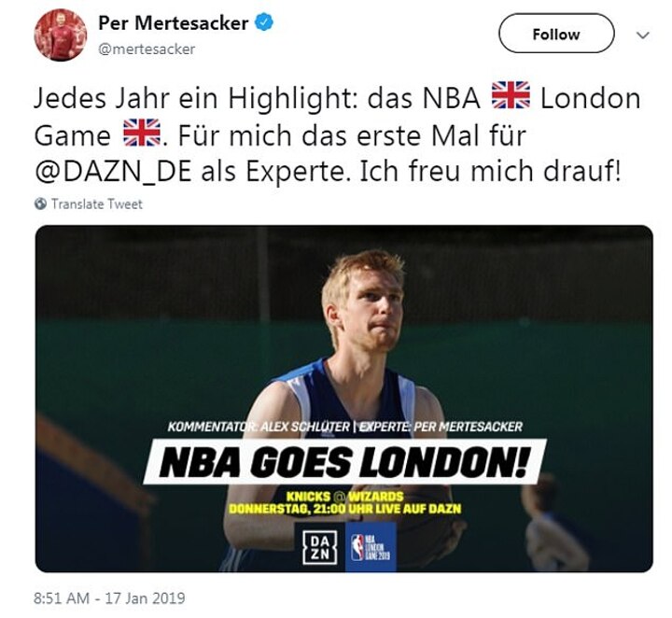The image size is (672, 618).
Task: Open the 8:51 AM - 17 Jan 2019 timestamp
Action: click(x=109, y=597)
